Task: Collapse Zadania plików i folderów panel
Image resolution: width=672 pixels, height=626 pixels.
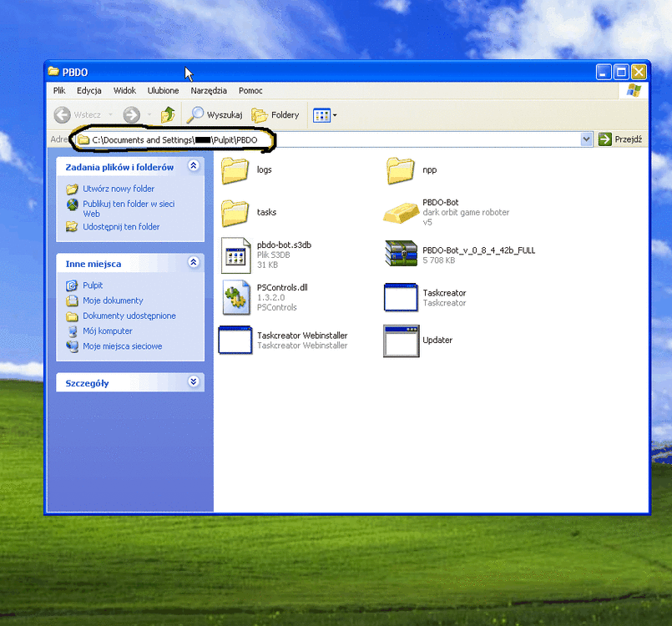Action: click(x=194, y=166)
